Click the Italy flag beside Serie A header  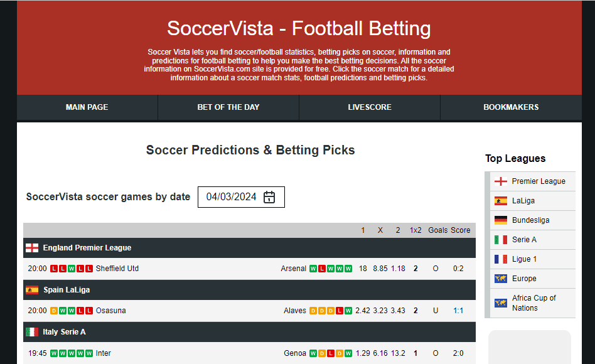pos(32,332)
